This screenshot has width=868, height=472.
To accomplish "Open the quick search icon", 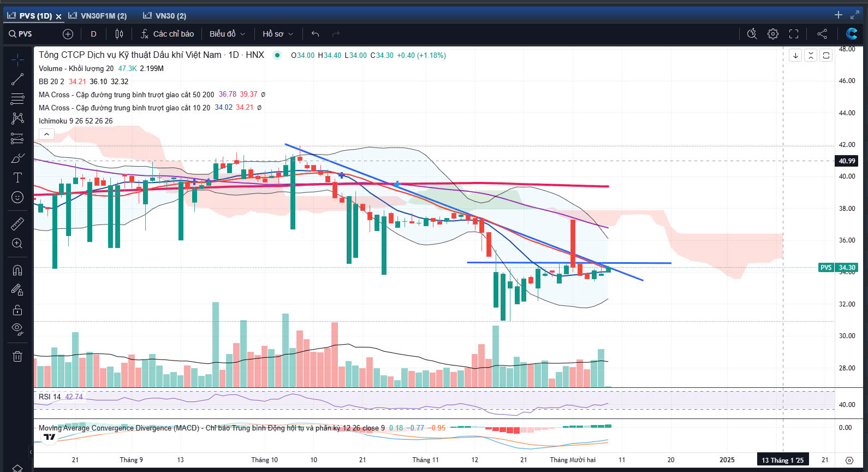I will (752, 34).
